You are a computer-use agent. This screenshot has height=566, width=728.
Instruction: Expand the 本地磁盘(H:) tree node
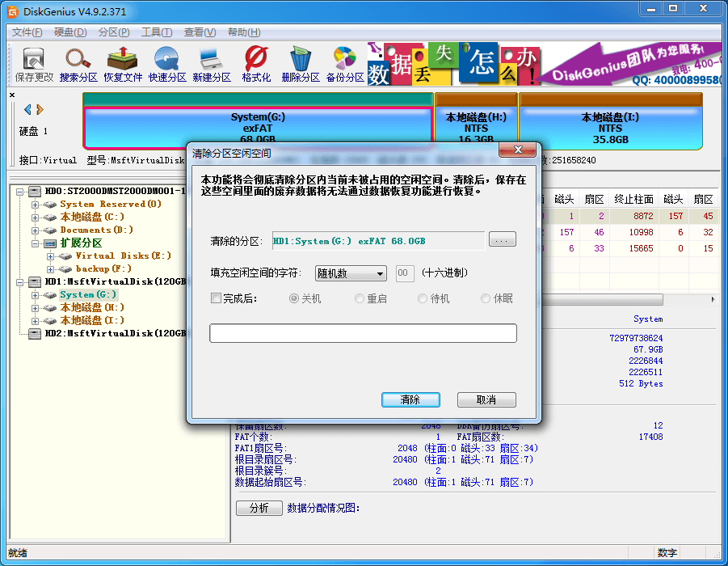coord(36,308)
